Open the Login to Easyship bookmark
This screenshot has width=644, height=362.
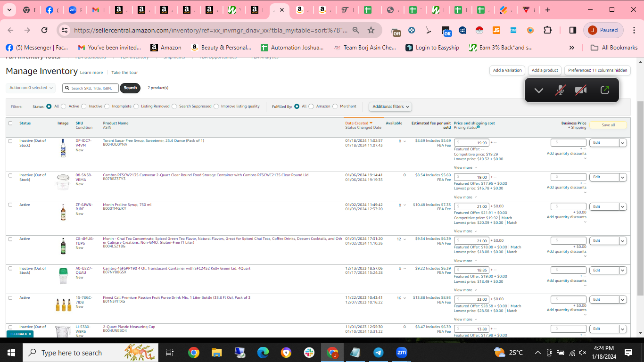point(432,48)
